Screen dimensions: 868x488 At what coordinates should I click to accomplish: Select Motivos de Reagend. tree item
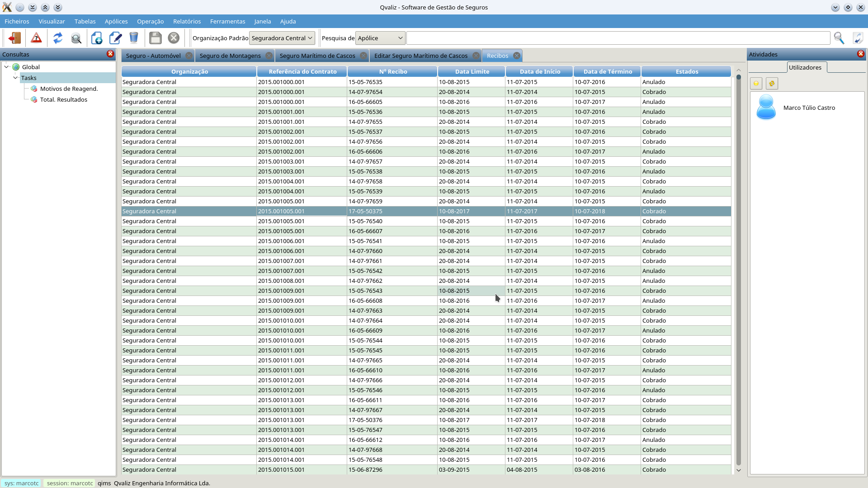click(69, 89)
